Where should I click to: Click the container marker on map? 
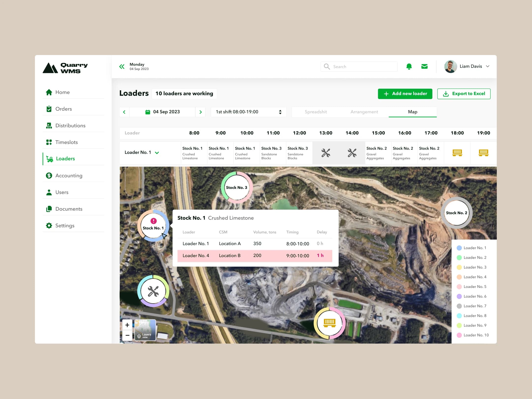tap(329, 323)
